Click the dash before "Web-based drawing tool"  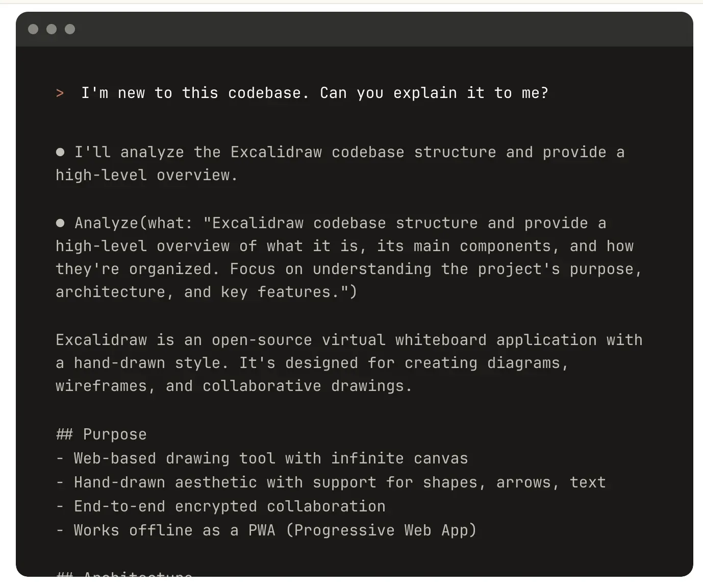(60, 458)
